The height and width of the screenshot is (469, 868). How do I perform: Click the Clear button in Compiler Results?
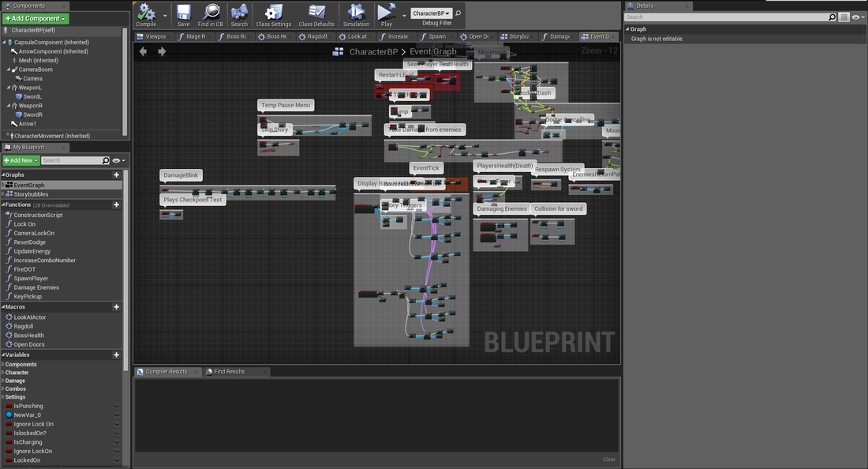[608, 459]
